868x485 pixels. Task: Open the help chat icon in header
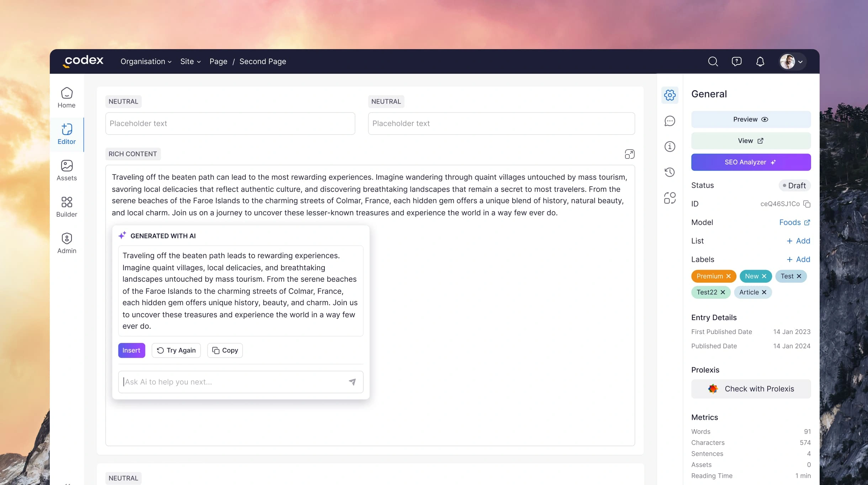[x=736, y=62]
